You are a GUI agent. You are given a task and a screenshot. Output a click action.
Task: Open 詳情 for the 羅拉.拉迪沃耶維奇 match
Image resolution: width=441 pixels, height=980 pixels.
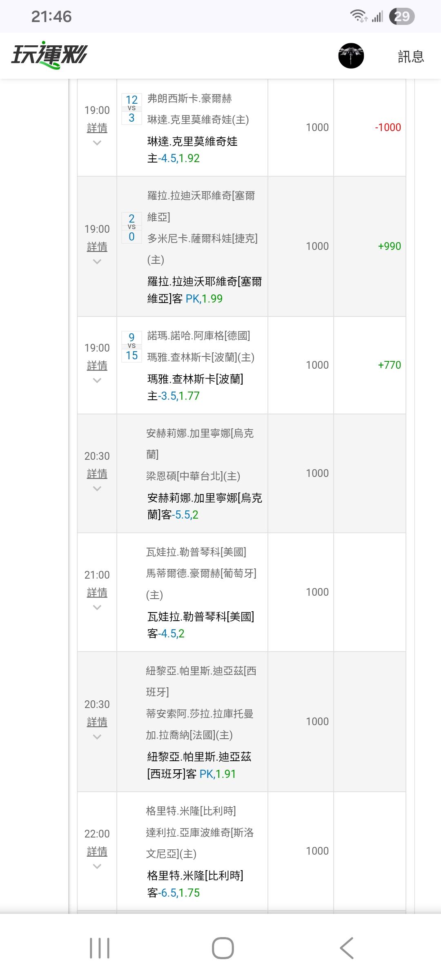click(x=97, y=247)
